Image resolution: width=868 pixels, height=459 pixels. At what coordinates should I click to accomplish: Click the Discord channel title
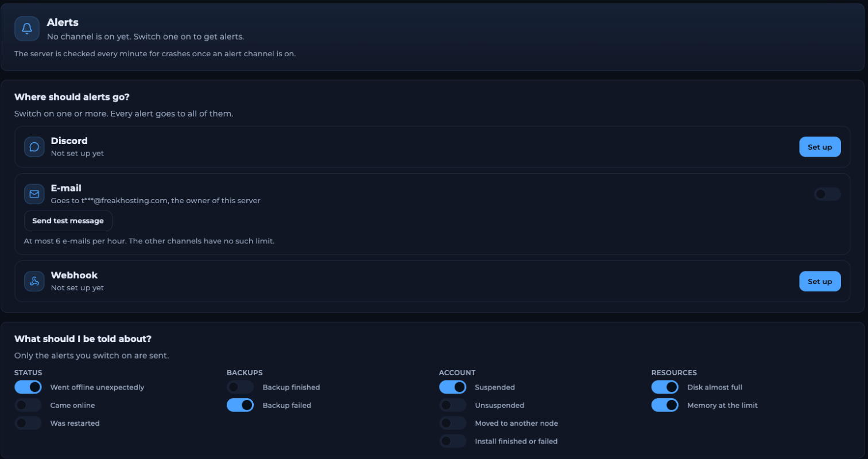pyautogui.click(x=69, y=141)
